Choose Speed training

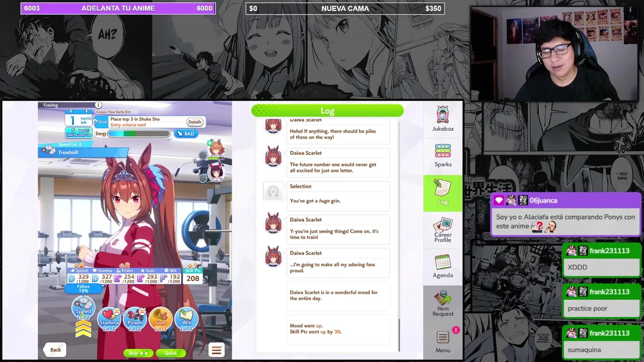(x=84, y=309)
